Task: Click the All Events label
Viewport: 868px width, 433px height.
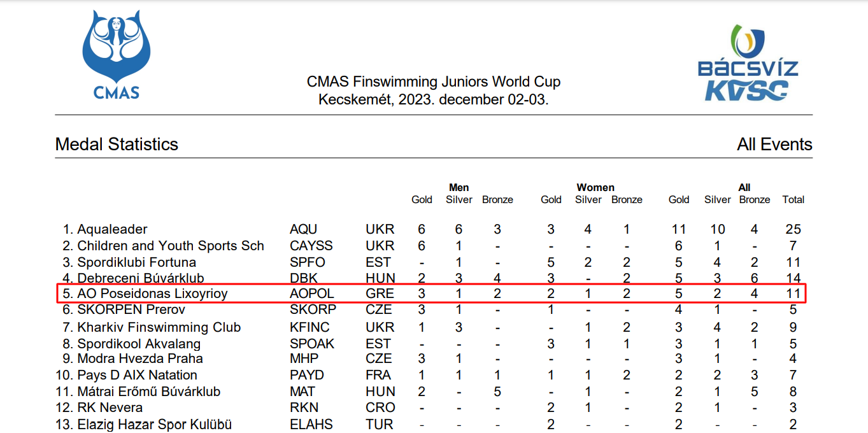Action: 774,145
